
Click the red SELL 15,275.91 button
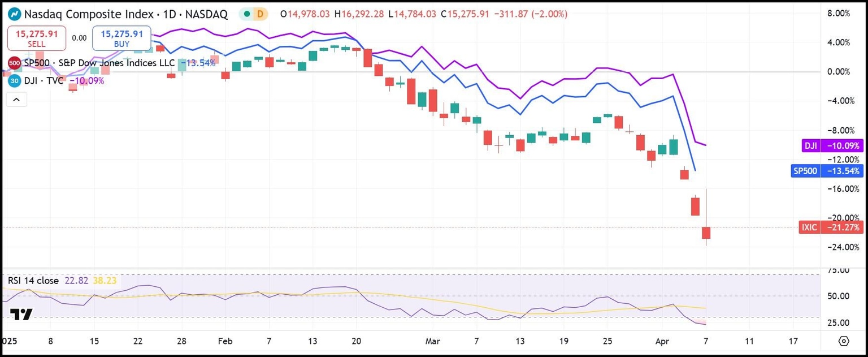[37, 37]
